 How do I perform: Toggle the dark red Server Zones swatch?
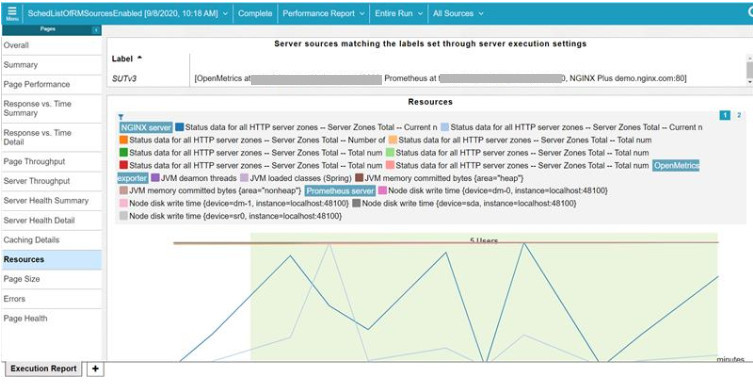pos(123,166)
